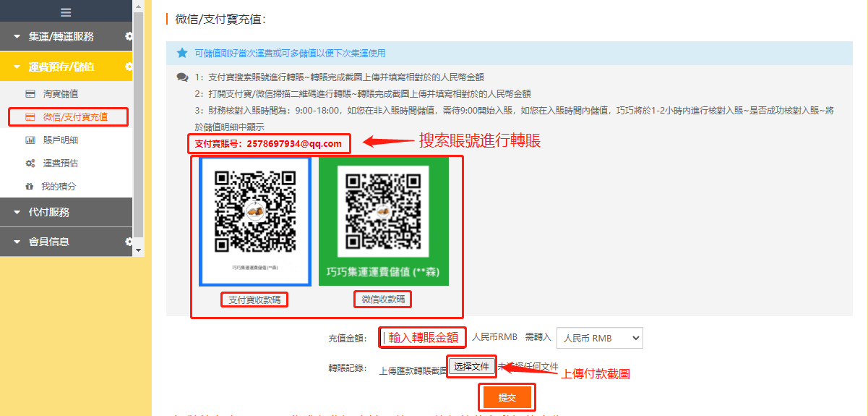Click the 选择文件 file upload button
Screen dimensions: 868x416
[x=472, y=367]
